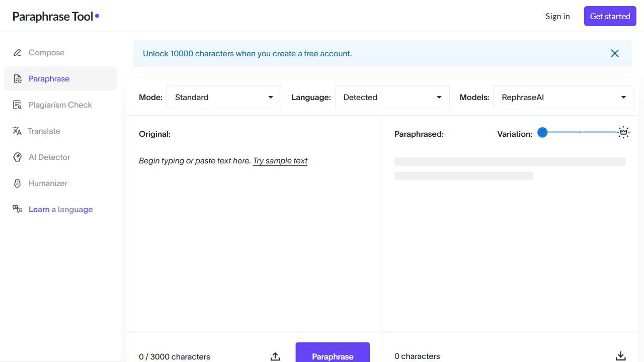Click the Learn a language sidebar icon

point(18,209)
